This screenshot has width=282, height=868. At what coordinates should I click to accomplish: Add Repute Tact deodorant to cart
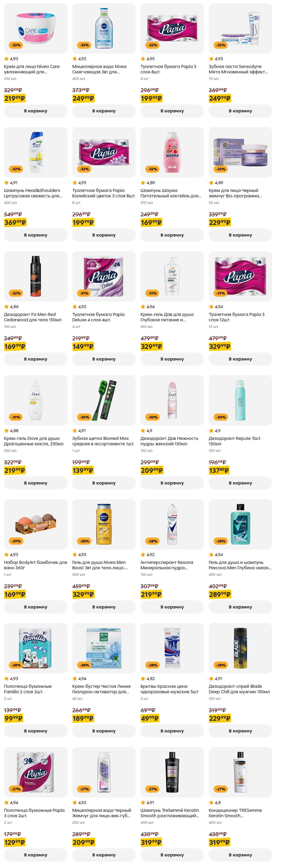tap(240, 483)
